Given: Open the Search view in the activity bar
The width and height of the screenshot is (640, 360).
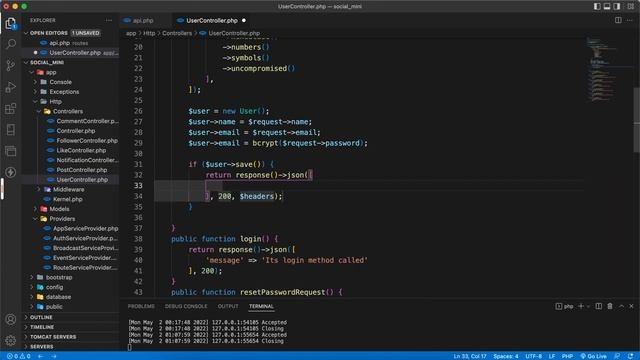Looking at the screenshot, I should tap(11, 44).
